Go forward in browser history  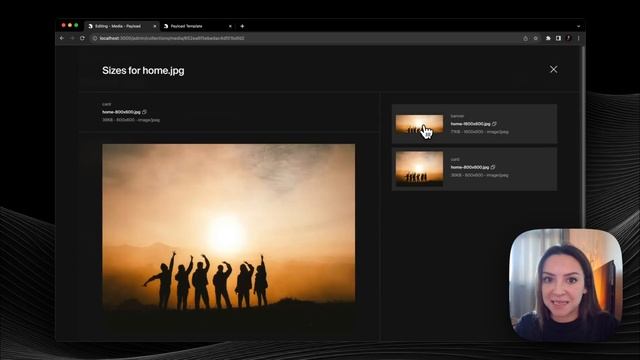(x=72, y=38)
